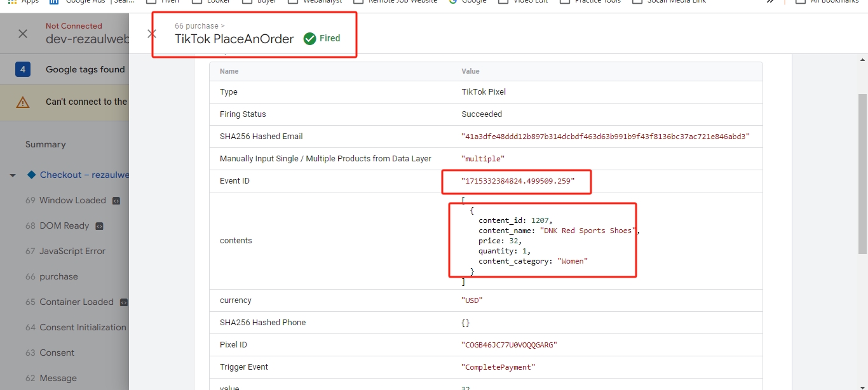
Task: Click the "CompletePayment" trigger event value
Action: 498,367
